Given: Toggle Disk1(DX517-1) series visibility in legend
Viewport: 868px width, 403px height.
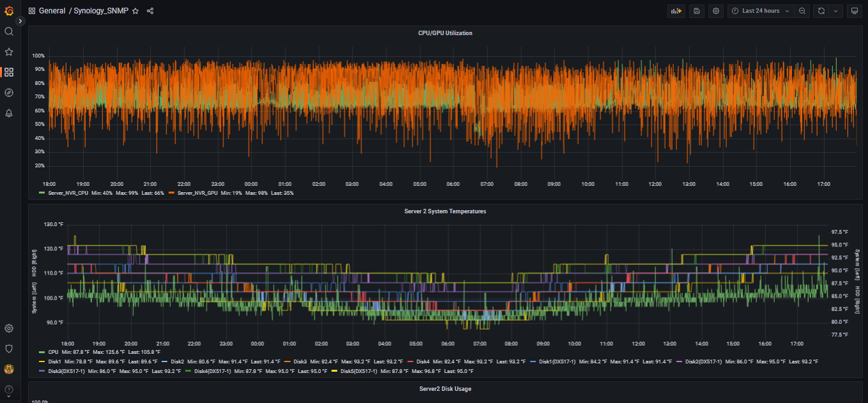Looking at the screenshot, I should point(557,361).
